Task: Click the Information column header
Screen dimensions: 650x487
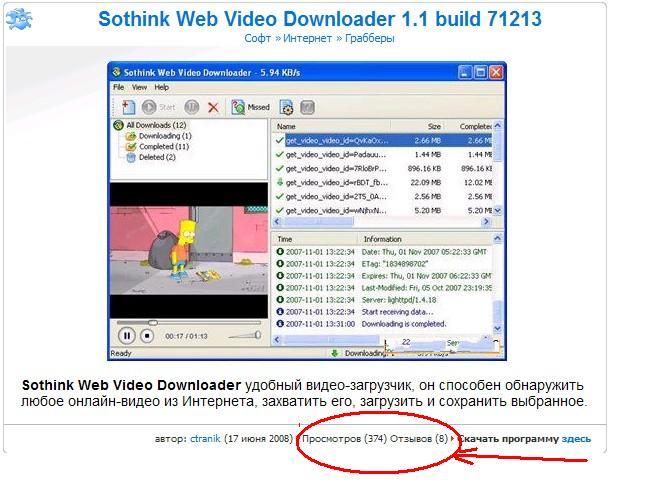Action: click(425, 239)
